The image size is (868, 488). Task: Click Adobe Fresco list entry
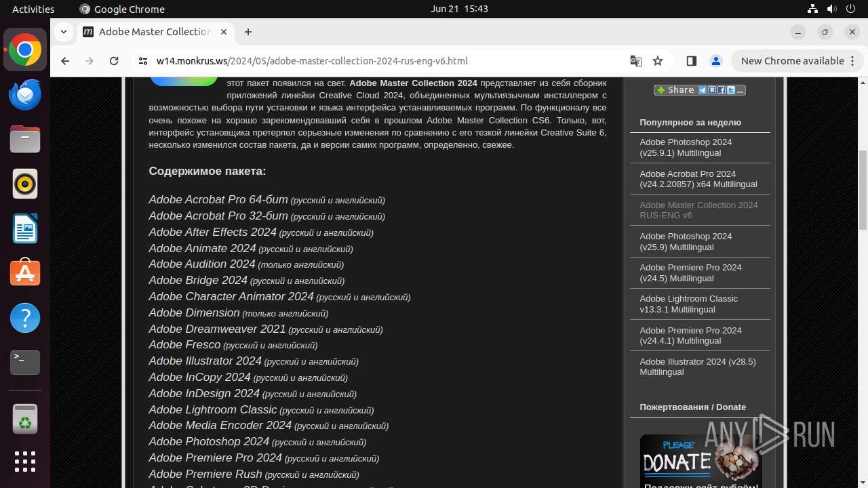click(233, 344)
